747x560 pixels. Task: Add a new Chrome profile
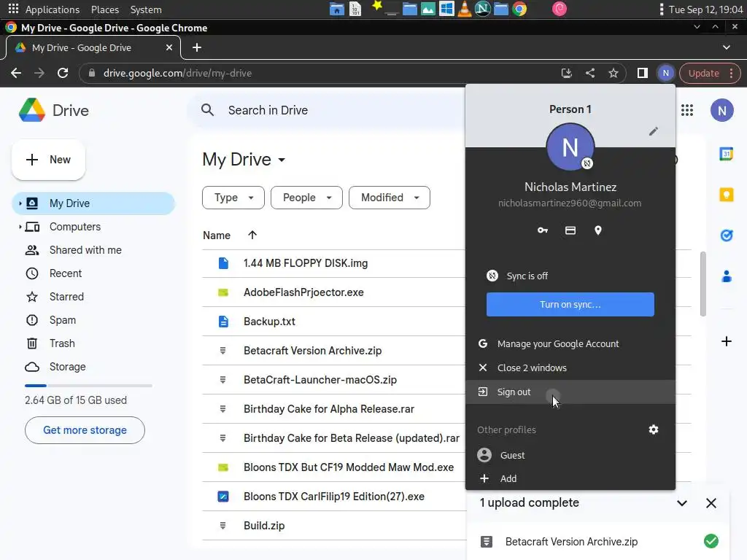tap(570, 478)
